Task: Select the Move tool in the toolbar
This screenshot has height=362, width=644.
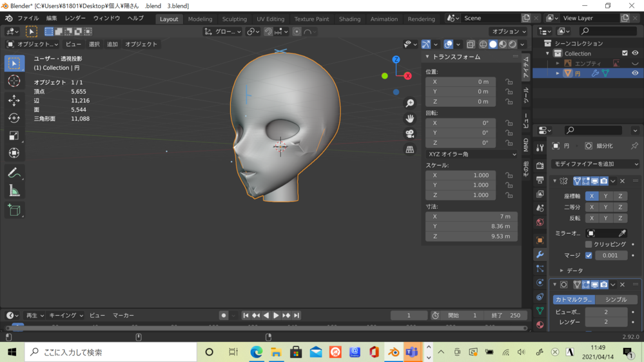Action: (x=14, y=100)
